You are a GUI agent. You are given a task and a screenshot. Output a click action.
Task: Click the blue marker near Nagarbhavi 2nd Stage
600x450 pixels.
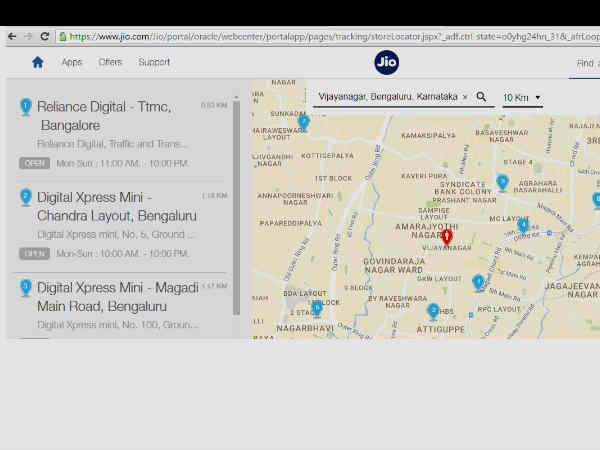pos(317,308)
